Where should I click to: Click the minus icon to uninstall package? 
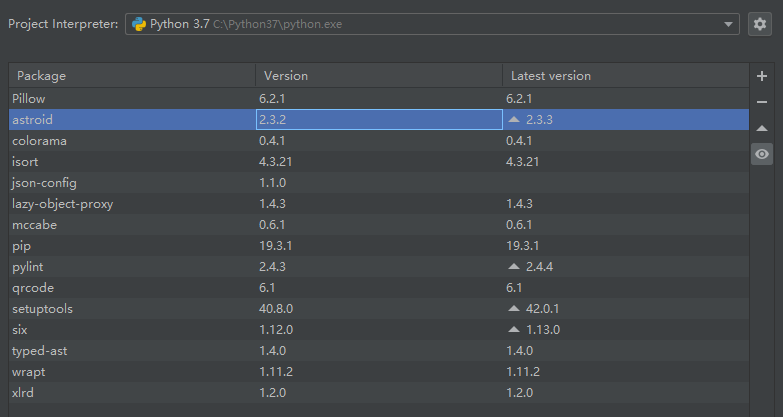pos(762,102)
